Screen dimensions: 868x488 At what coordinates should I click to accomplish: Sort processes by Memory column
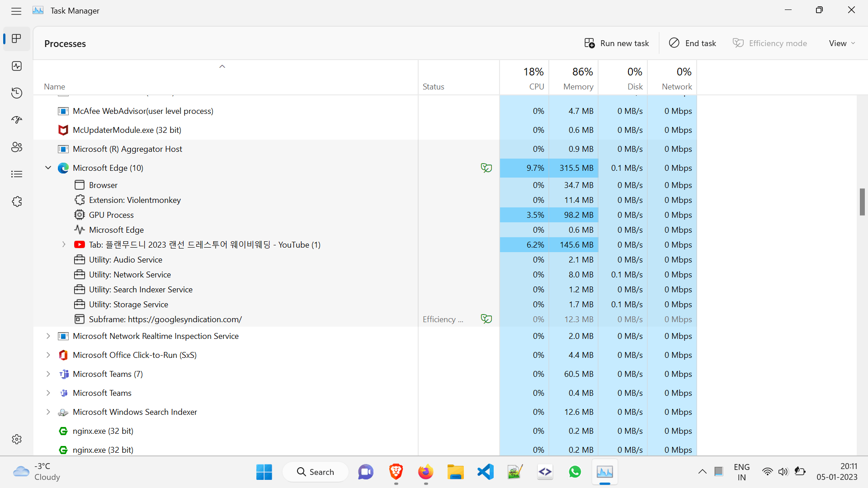pos(578,86)
